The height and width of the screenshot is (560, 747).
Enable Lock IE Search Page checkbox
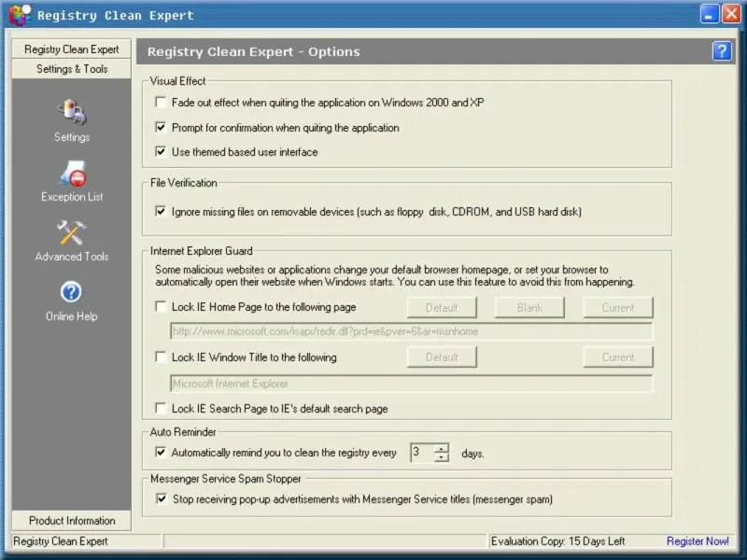click(x=161, y=408)
